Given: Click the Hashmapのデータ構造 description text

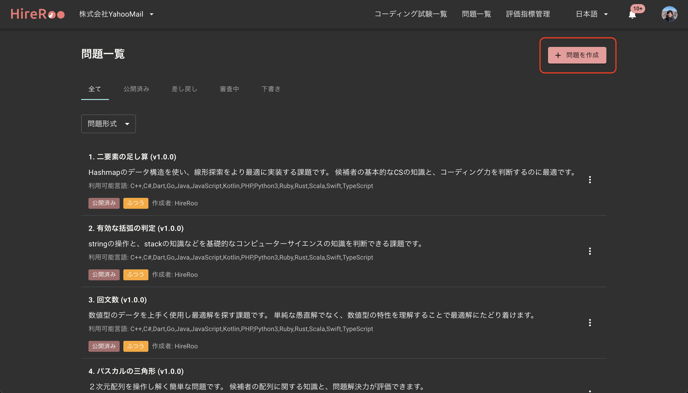Looking at the screenshot, I should click(x=333, y=172).
